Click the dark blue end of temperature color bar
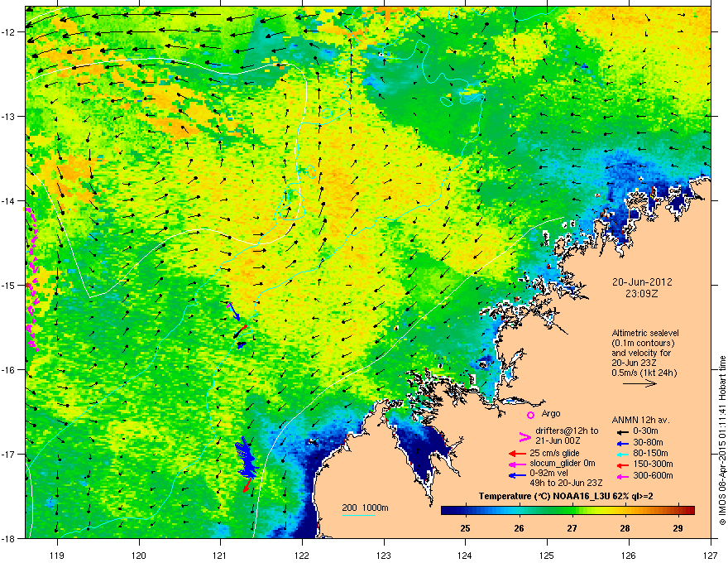The image size is (728, 563). click(448, 511)
